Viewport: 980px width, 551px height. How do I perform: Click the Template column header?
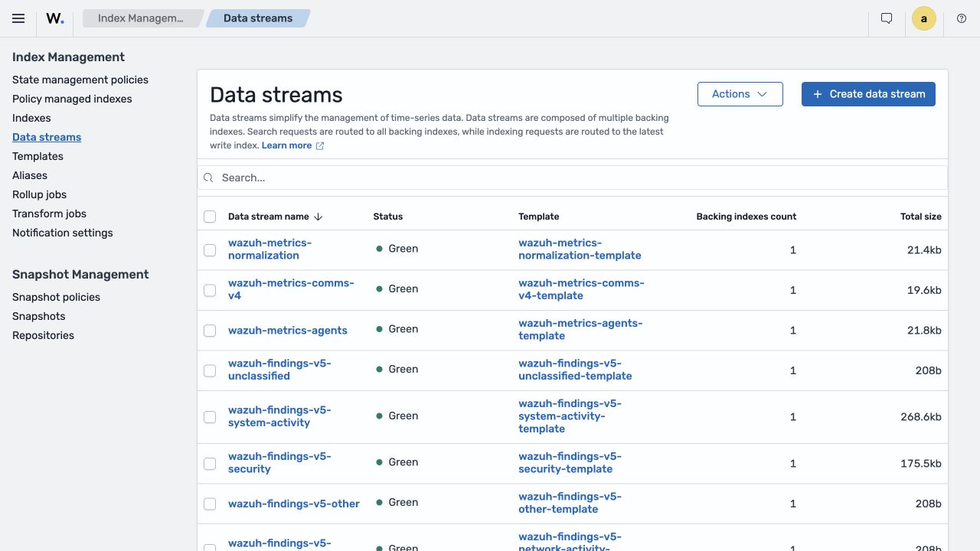(539, 217)
